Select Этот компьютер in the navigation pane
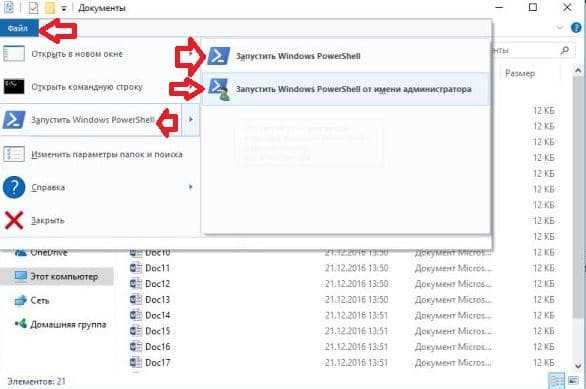 point(57,277)
